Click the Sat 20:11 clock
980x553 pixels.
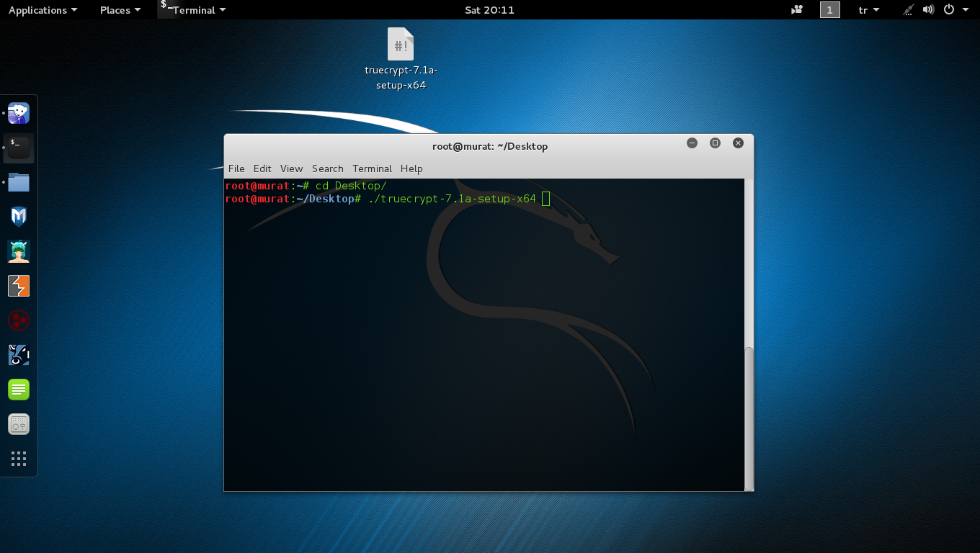coord(490,10)
